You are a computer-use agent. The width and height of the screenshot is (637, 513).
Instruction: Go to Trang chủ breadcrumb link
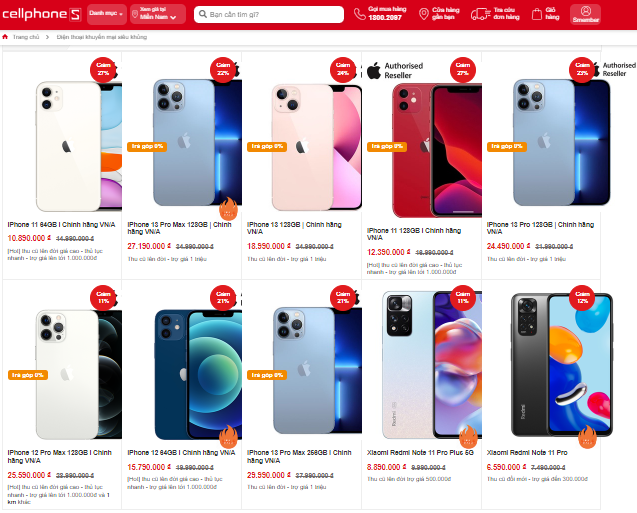26,37
